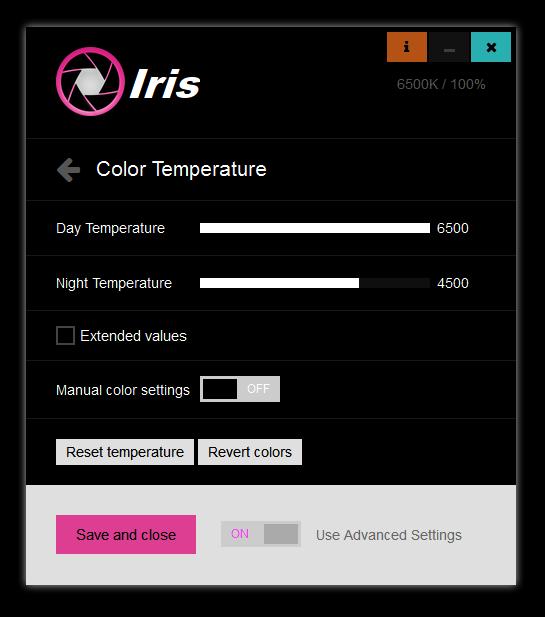The width and height of the screenshot is (545, 617).
Task: Set Day Temperature slider to midpoint
Action: click(x=315, y=228)
